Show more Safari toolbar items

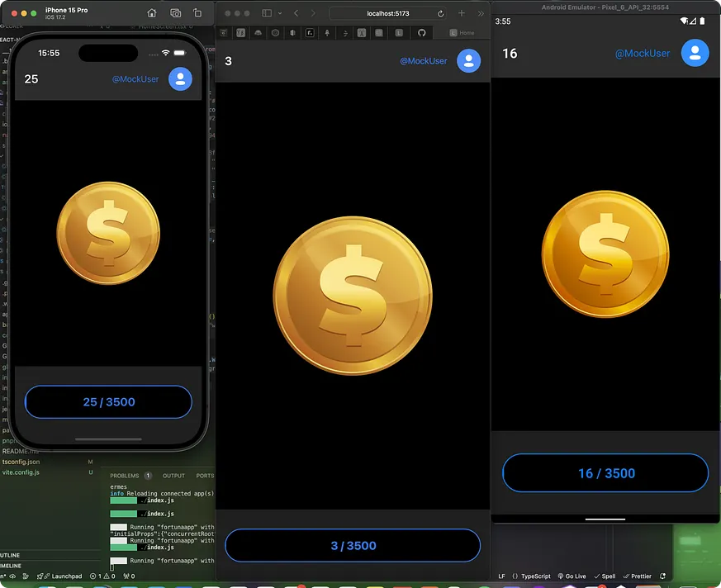pos(481,13)
